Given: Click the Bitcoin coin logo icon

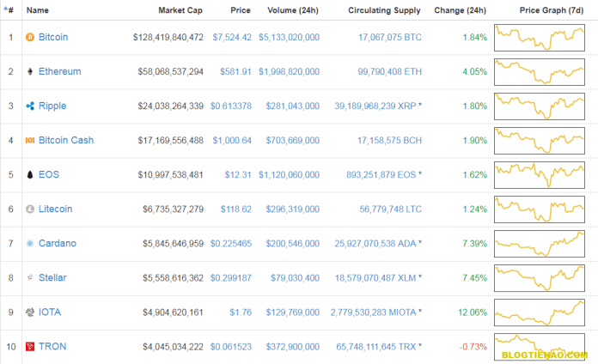Looking at the screenshot, I should coord(30,38).
